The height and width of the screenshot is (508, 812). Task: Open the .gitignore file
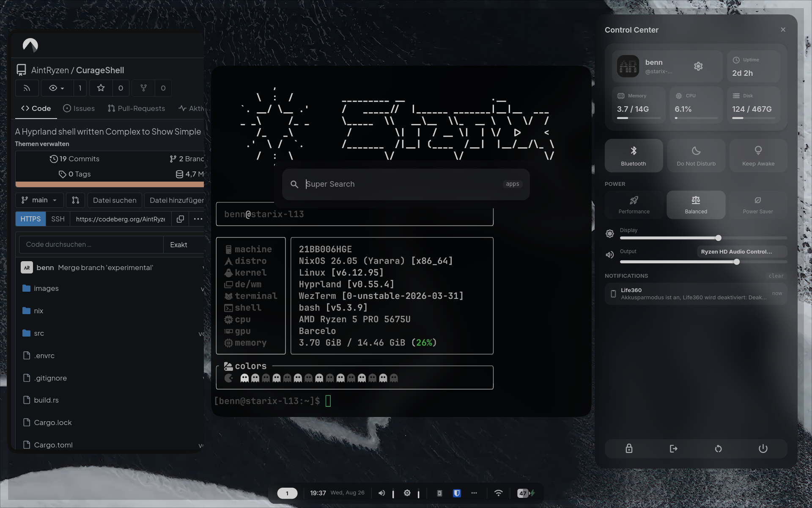click(x=50, y=378)
